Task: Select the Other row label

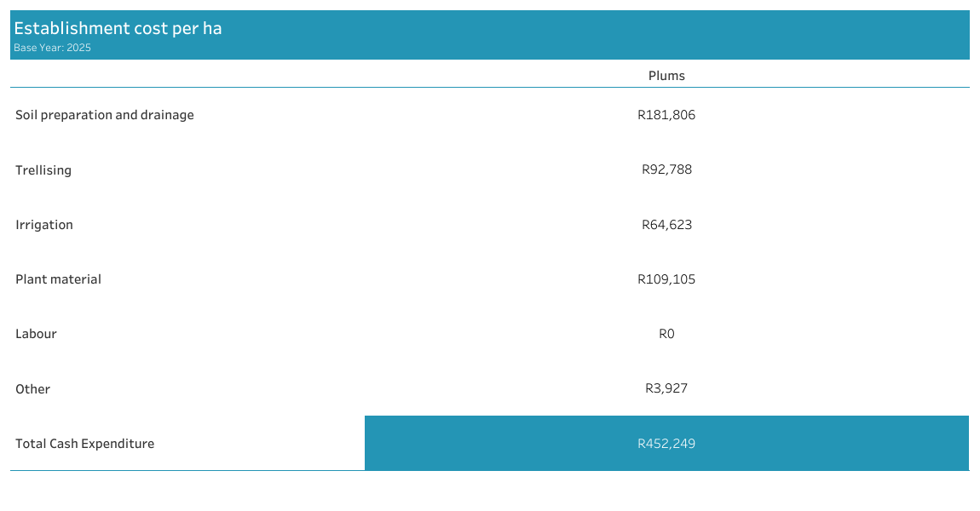Action: [32, 389]
